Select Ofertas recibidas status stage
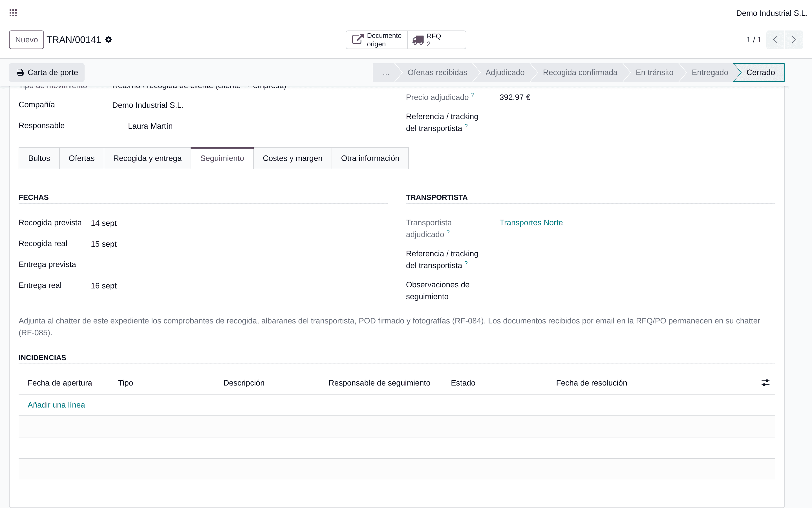The height and width of the screenshot is (508, 812). click(x=437, y=73)
